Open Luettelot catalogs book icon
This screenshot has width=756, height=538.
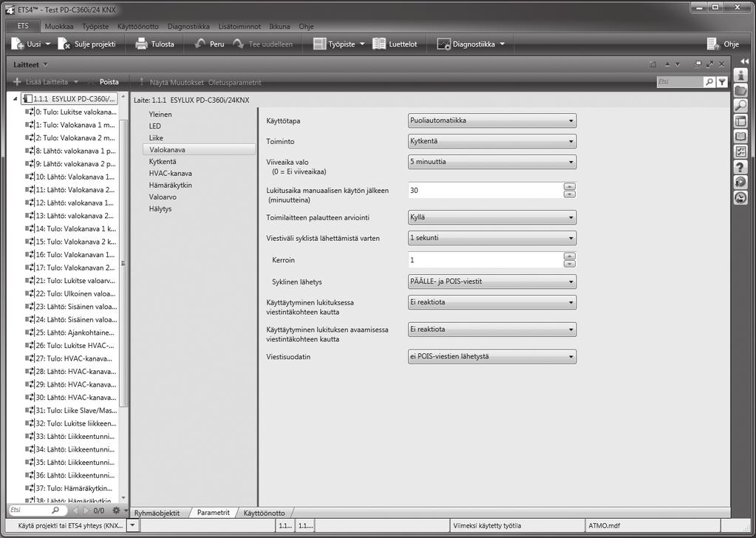(379, 44)
